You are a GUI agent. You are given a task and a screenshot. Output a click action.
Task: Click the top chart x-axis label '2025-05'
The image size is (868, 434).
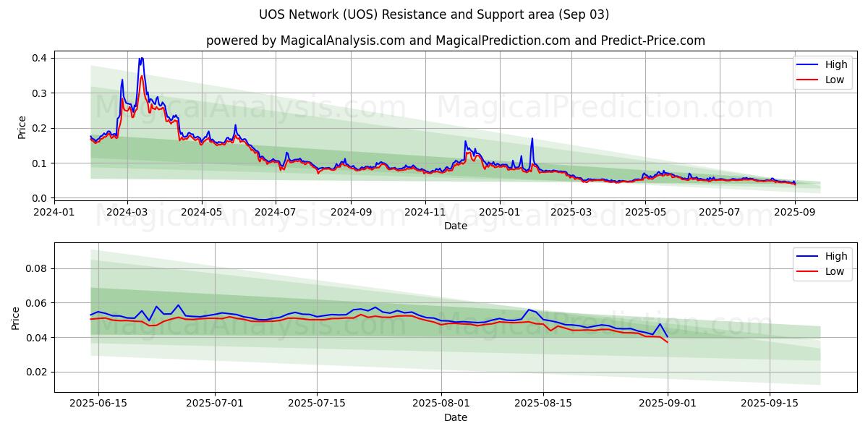click(x=645, y=212)
